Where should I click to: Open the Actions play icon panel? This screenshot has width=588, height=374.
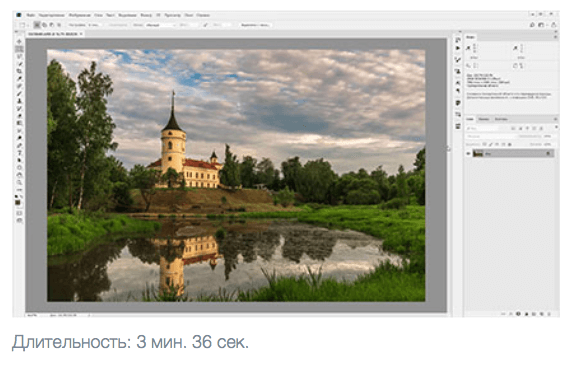(x=458, y=48)
